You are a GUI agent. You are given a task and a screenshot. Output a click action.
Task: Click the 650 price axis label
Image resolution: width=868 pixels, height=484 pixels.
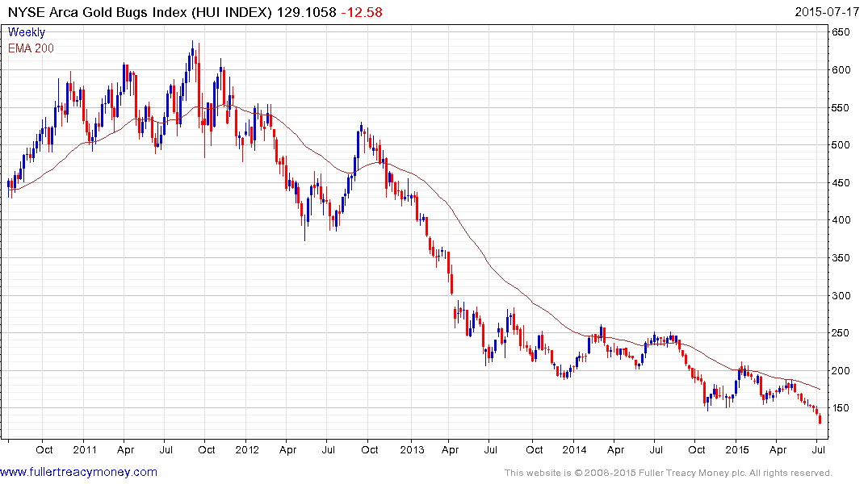pos(841,32)
